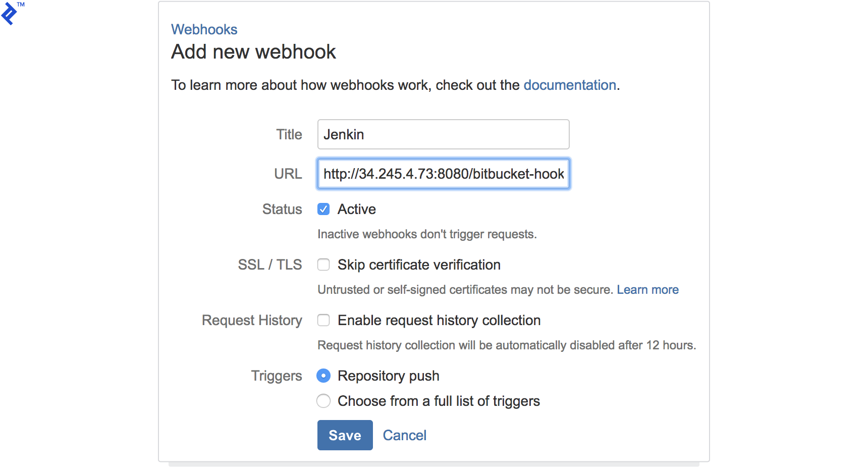The image size is (868, 471).
Task: Choose from a full list of triggers
Action: [x=323, y=401]
